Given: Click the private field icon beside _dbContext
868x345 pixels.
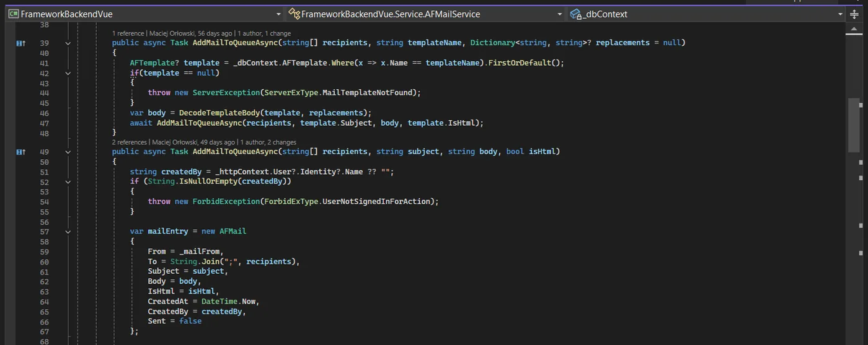Looking at the screenshot, I should click(575, 14).
